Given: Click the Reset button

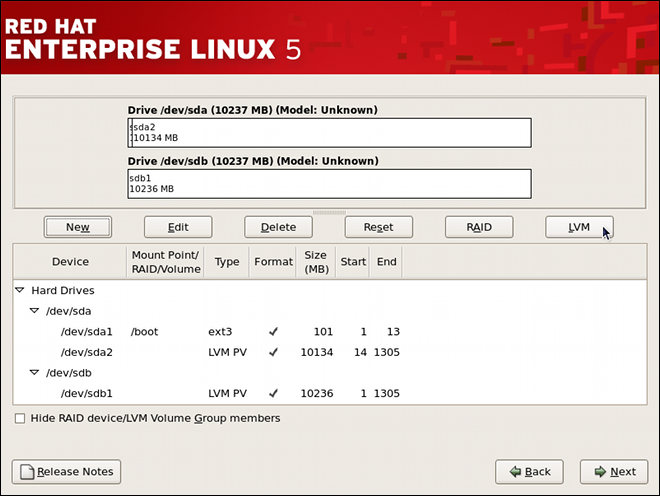Looking at the screenshot, I should [x=378, y=227].
